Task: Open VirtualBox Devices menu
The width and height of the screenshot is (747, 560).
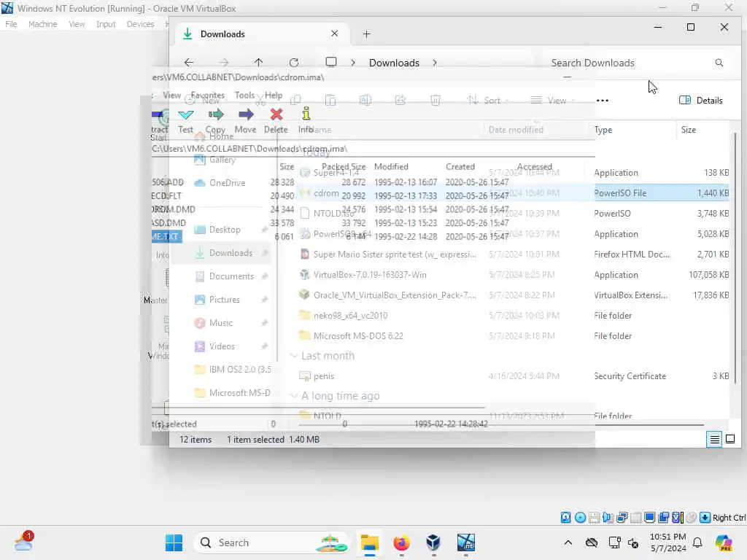Action: tap(140, 24)
